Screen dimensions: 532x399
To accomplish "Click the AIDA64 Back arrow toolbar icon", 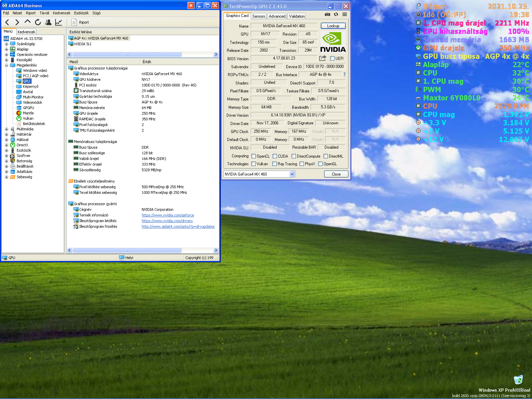I will click(x=7, y=22).
